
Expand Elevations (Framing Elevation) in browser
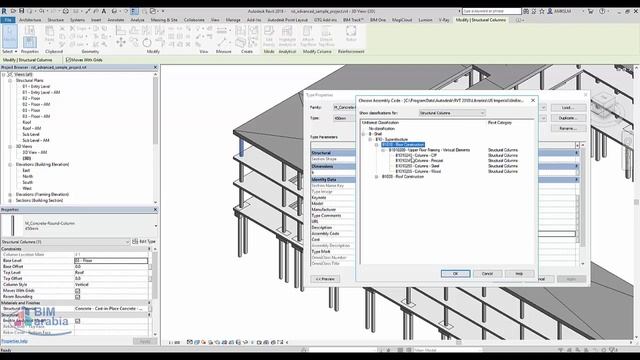click(x=10, y=195)
